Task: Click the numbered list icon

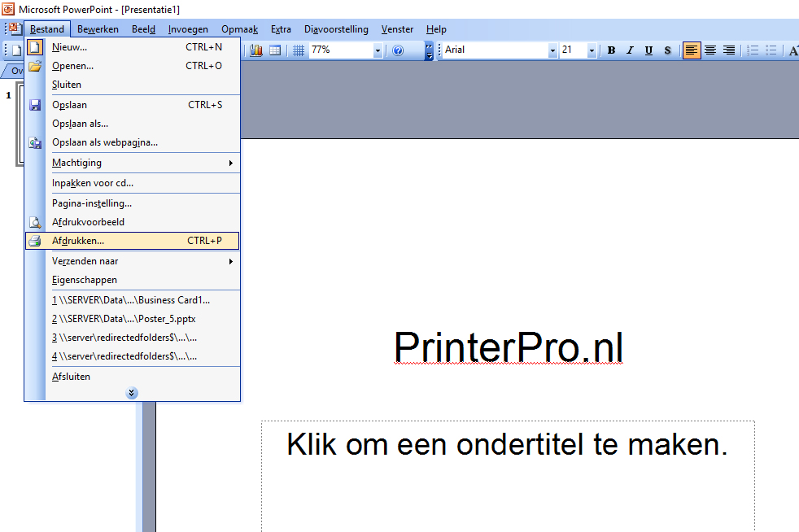Action: pos(753,50)
